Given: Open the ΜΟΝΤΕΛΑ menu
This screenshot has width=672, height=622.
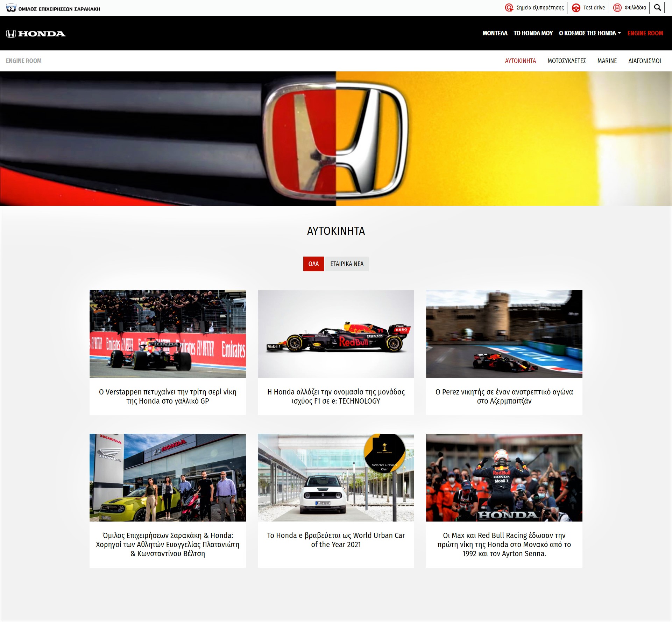Looking at the screenshot, I should [x=495, y=33].
